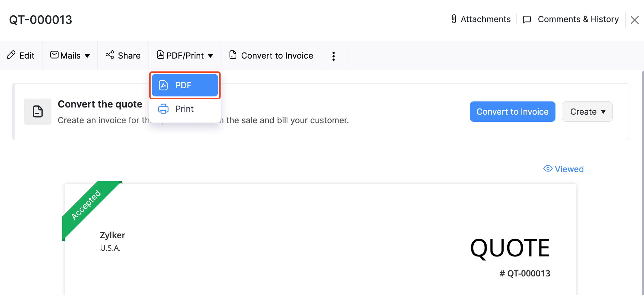Image resolution: width=644 pixels, height=295 pixels.
Task: Click the QT-000013 page title
Action: (41, 20)
